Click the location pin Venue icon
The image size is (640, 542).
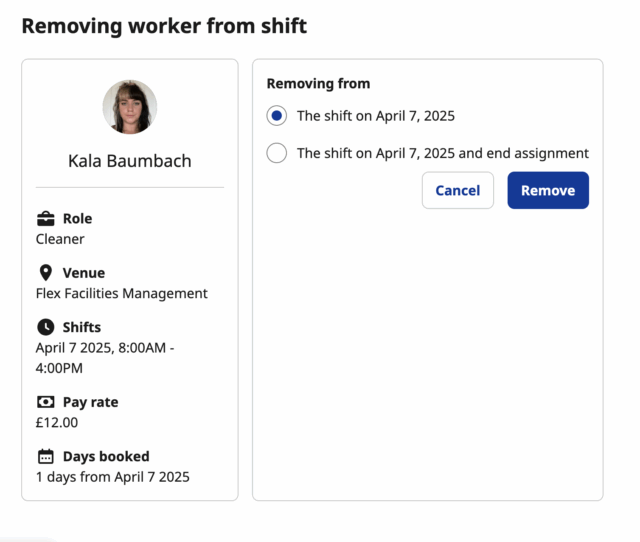[45, 273]
